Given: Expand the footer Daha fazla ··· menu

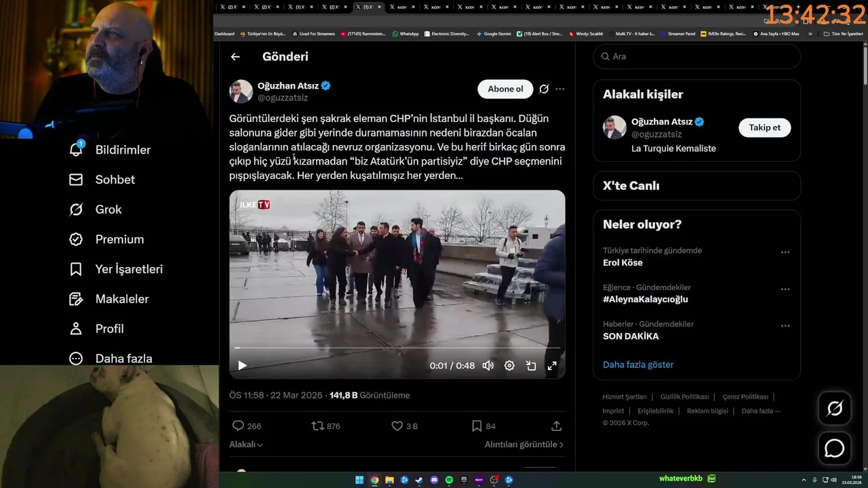Looking at the screenshot, I should [x=761, y=411].
